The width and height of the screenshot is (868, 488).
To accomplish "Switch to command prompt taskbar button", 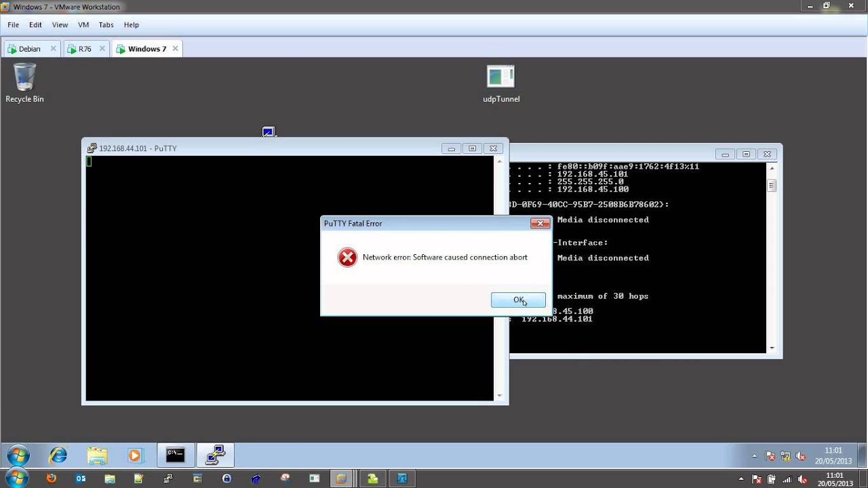I will 176,455.
